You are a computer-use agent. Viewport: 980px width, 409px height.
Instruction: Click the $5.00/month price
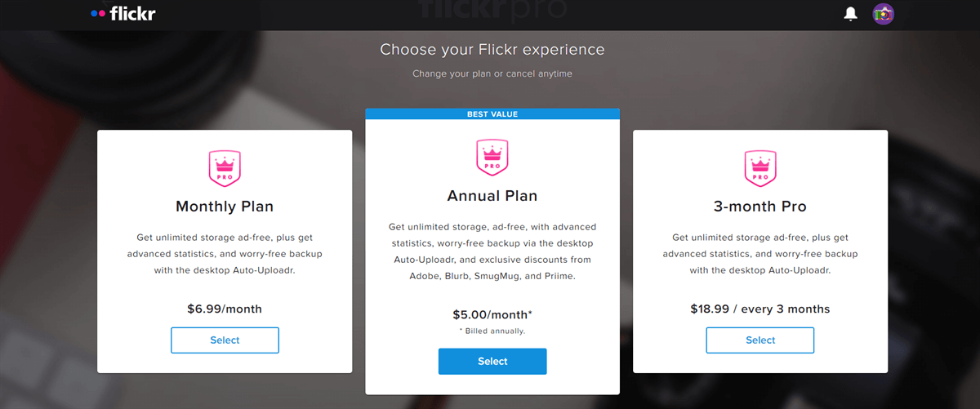(x=492, y=314)
